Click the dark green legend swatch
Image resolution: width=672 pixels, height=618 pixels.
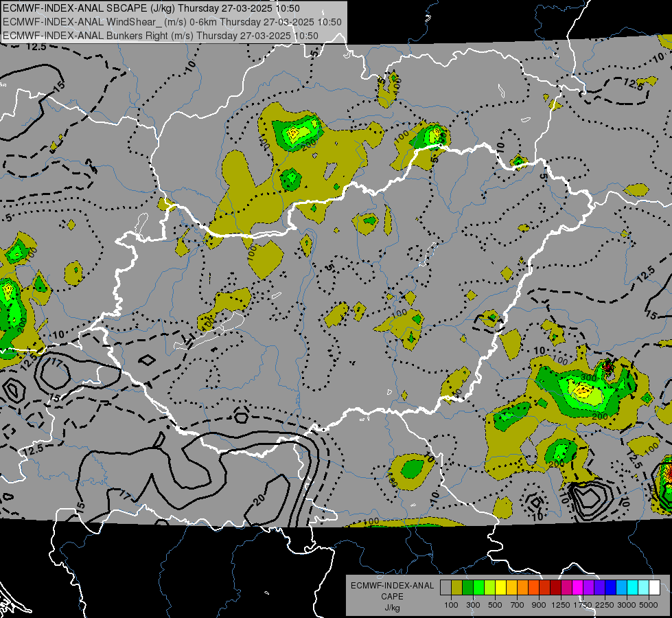[467, 588]
